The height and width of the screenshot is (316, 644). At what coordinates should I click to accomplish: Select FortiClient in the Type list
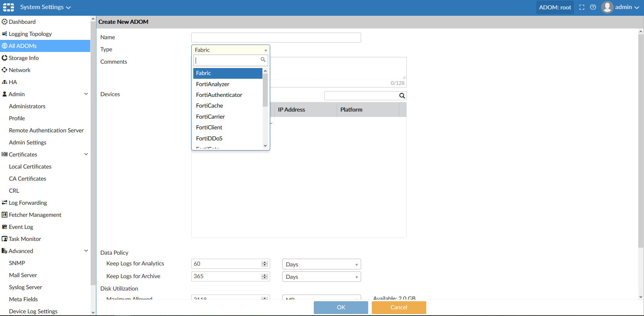pos(228,127)
